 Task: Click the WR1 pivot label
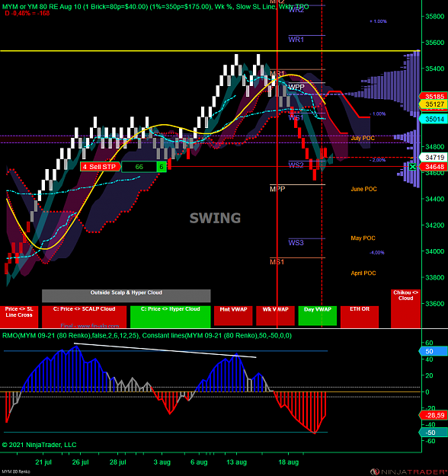(296, 40)
